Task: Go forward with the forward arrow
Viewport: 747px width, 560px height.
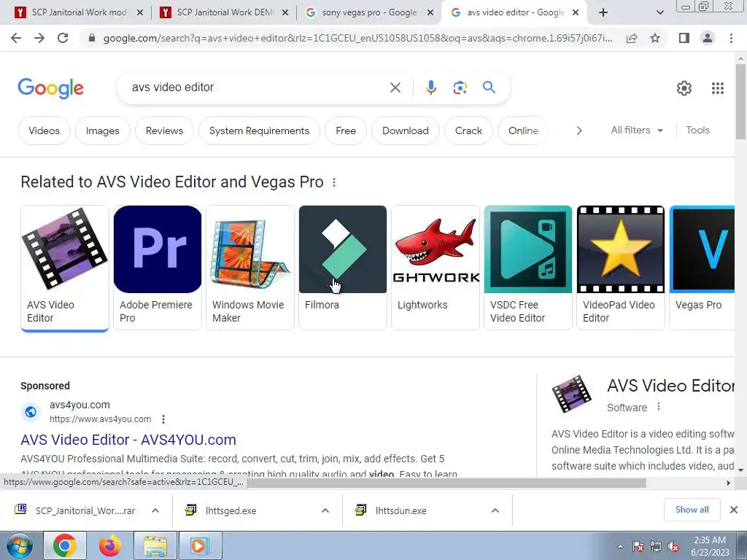Action: 39,38
